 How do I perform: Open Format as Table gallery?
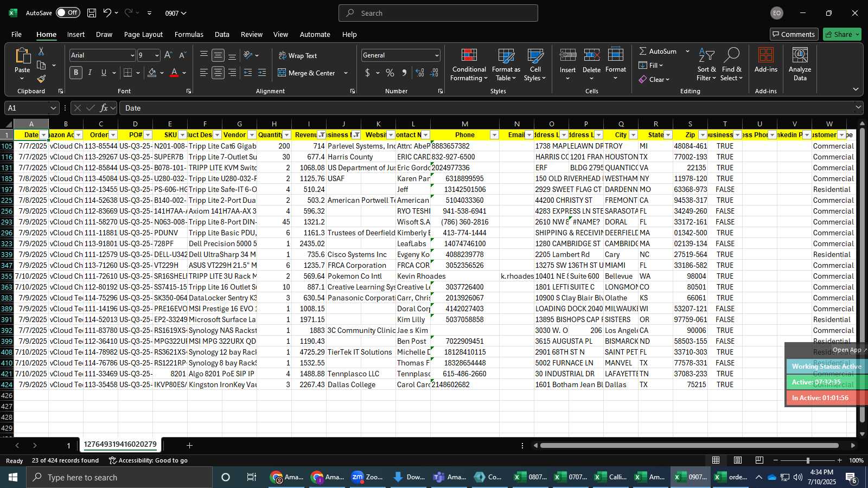(506, 65)
